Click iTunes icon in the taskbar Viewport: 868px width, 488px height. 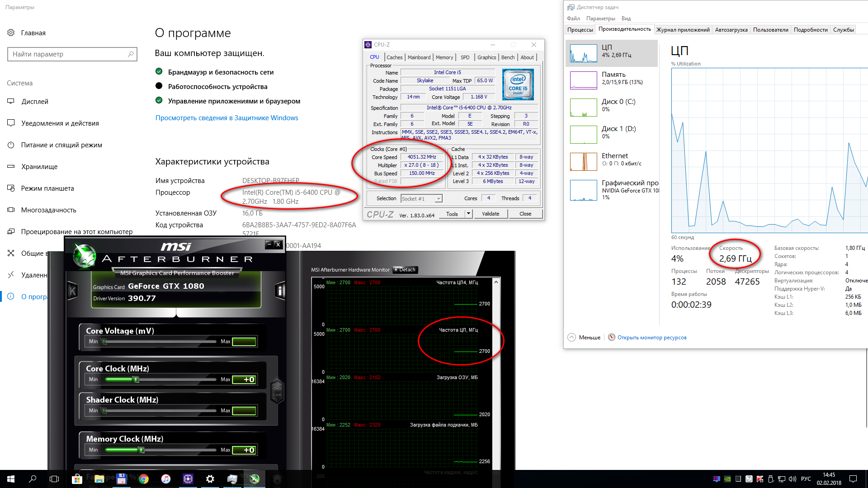(x=165, y=479)
